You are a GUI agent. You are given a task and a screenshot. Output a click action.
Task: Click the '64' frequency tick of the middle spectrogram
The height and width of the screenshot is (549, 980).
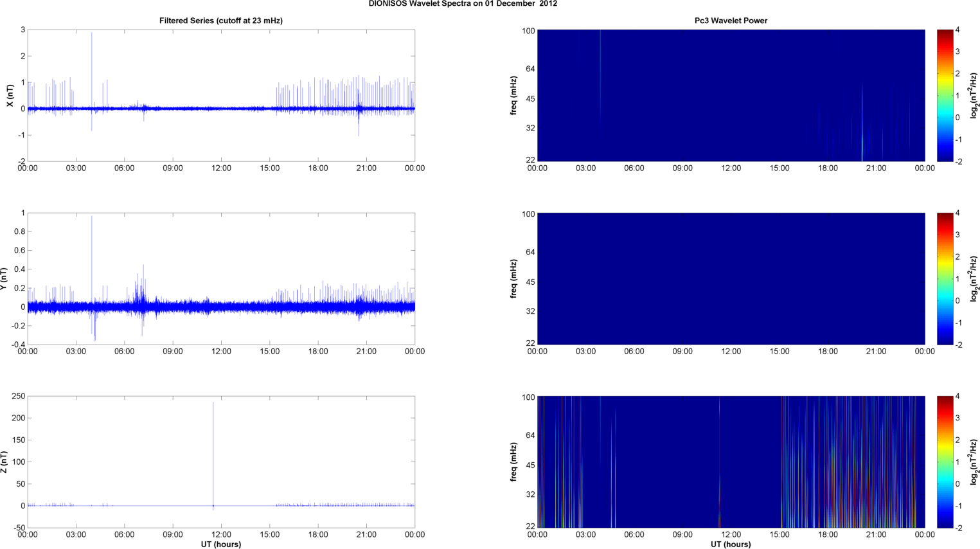click(x=531, y=252)
